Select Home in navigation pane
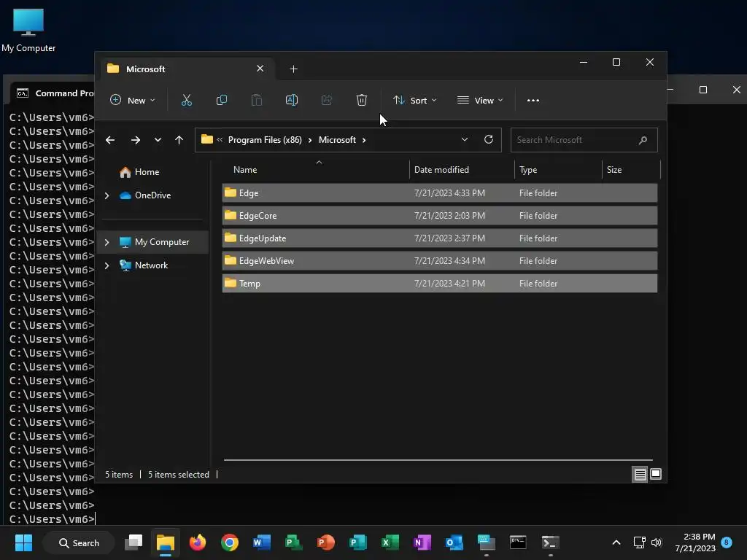 (147, 172)
